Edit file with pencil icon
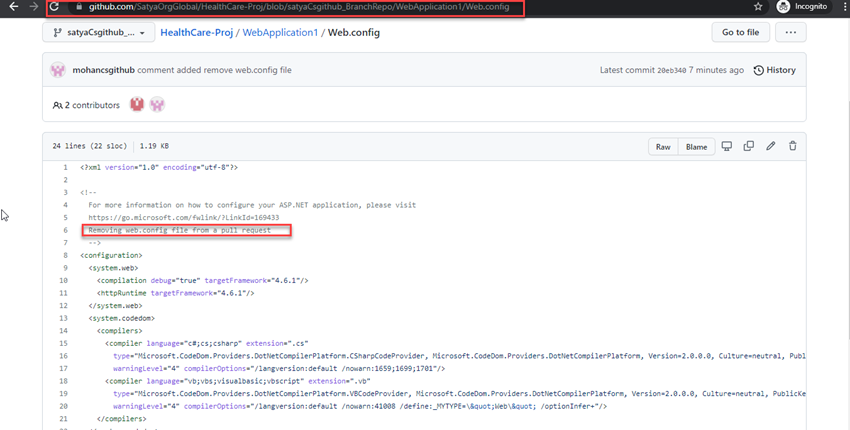This screenshot has height=430, width=850. pyautogui.click(x=770, y=146)
